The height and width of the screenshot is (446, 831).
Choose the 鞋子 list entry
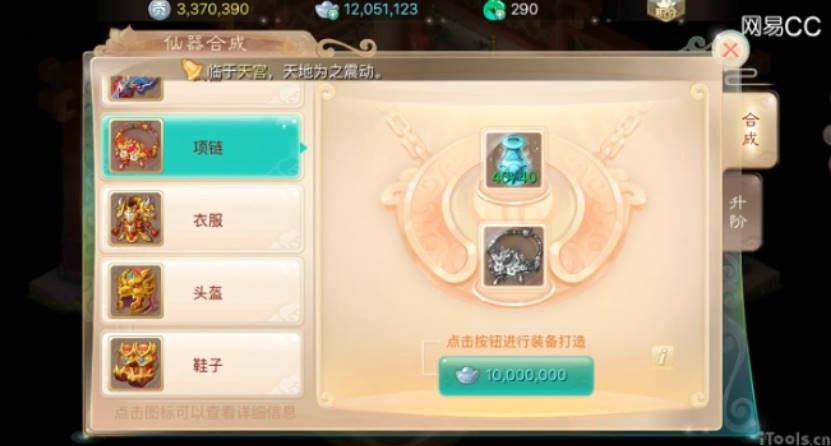click(x=202, y=364)
